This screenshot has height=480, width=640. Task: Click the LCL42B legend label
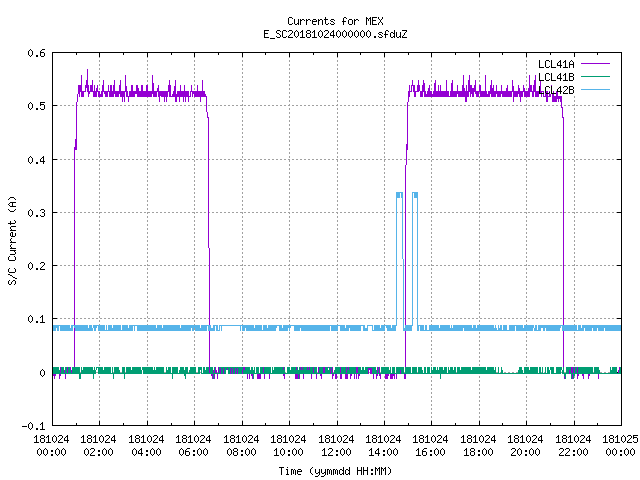click(556, 90)
